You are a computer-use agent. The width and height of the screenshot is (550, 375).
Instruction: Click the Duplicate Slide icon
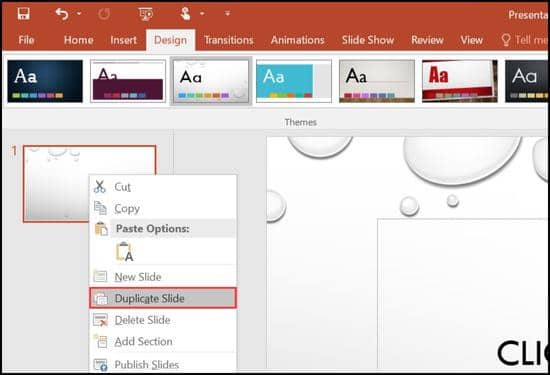pos(101,299)
